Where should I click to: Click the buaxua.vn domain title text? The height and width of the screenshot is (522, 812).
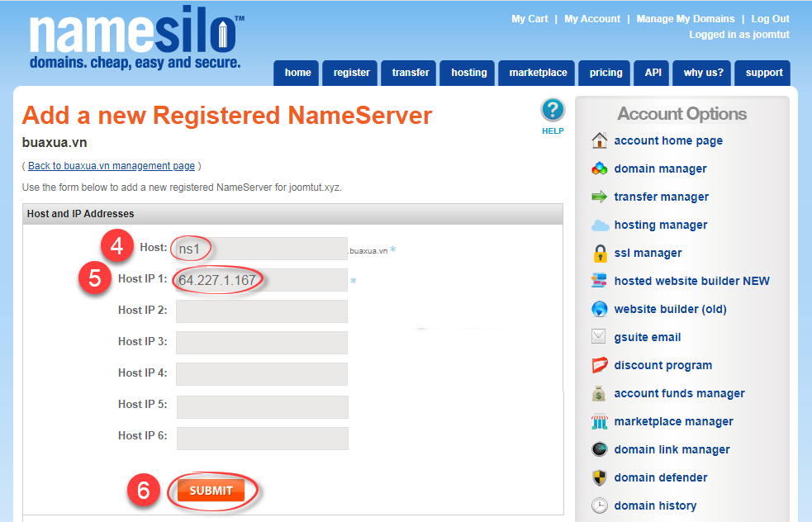coord(55,142)
